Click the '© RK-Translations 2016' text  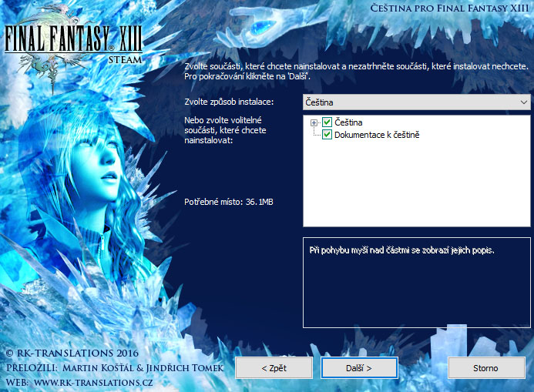tap(72, 353)
